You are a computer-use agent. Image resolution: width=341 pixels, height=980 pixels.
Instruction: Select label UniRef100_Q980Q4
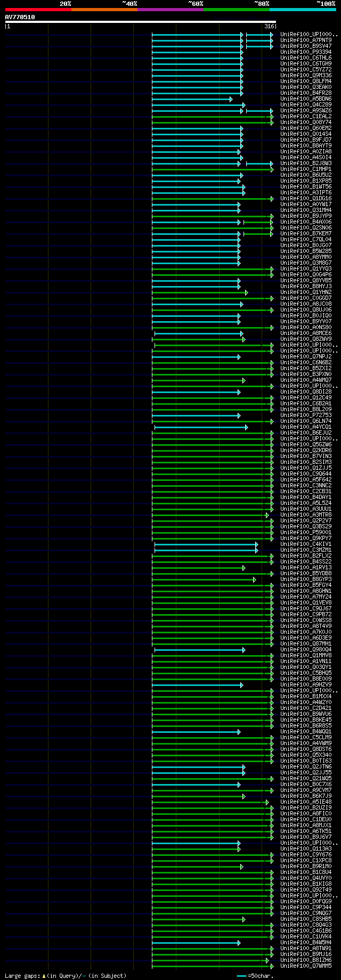pos(306,650)
